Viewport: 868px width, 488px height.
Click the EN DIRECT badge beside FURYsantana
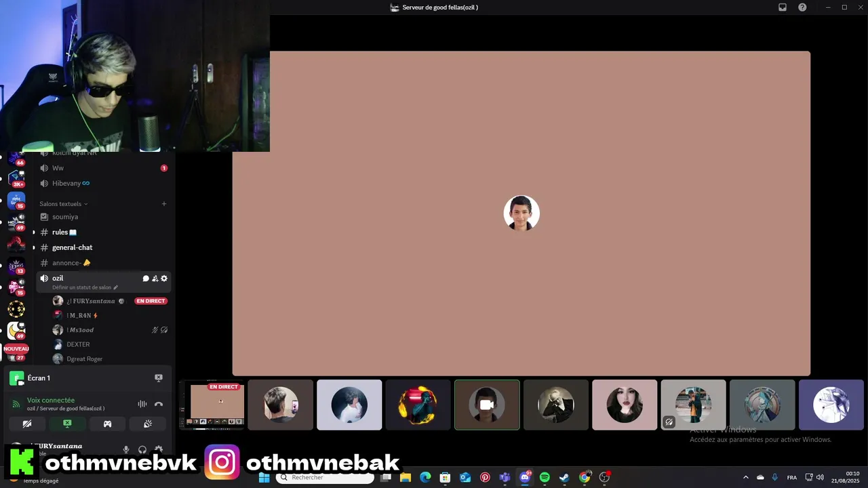(151, 301)
